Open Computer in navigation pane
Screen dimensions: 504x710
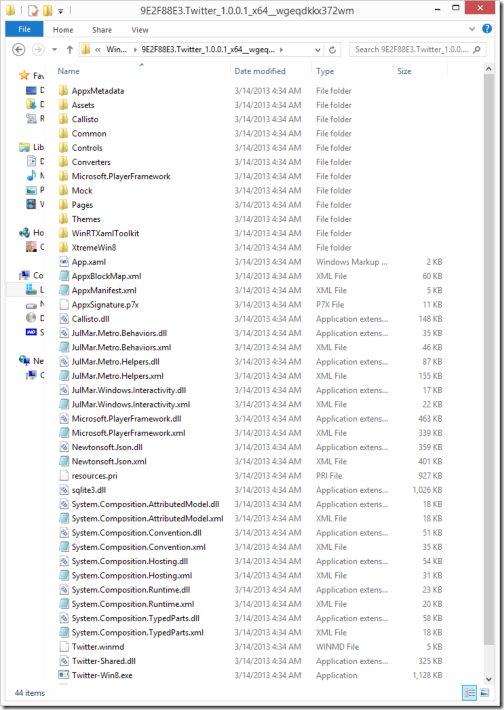[24, 275]
